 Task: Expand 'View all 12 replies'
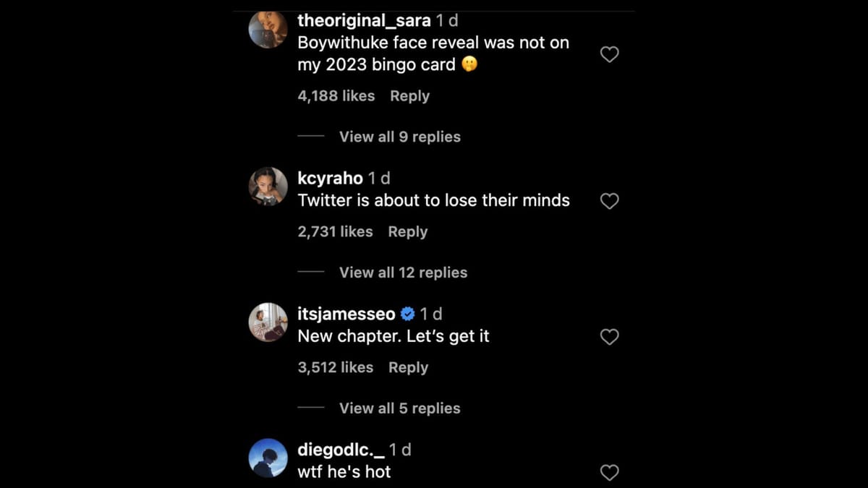[x=403, y=273]
